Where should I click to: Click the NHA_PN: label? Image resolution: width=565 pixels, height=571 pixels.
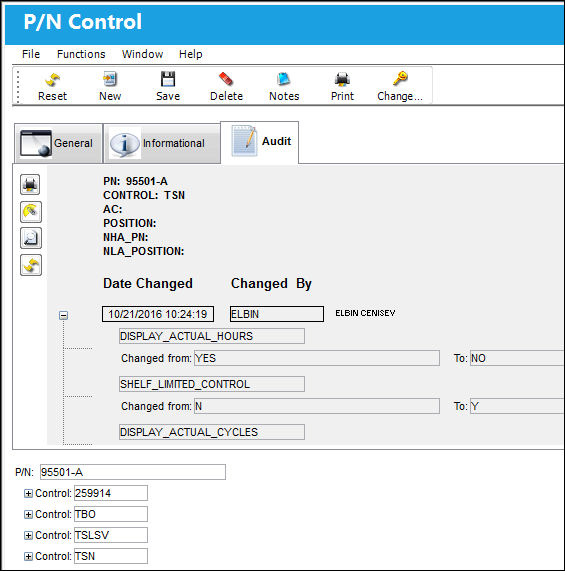click(126, 237)
